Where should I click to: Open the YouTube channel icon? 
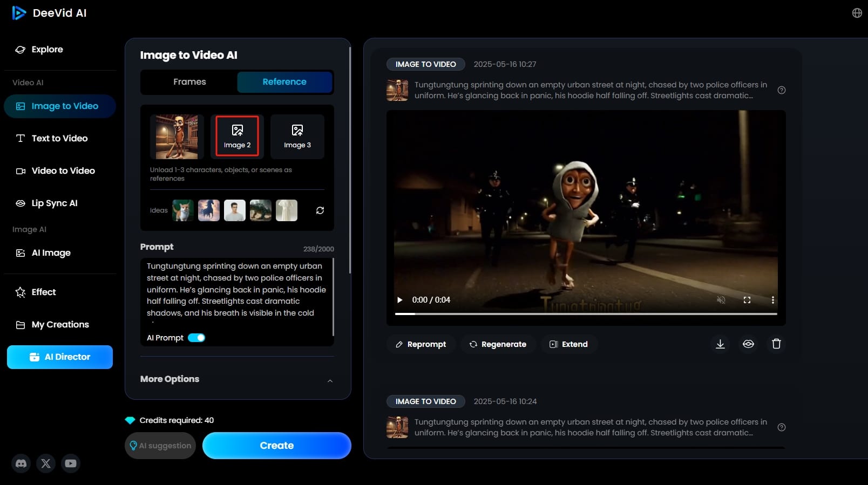point(71,463)
